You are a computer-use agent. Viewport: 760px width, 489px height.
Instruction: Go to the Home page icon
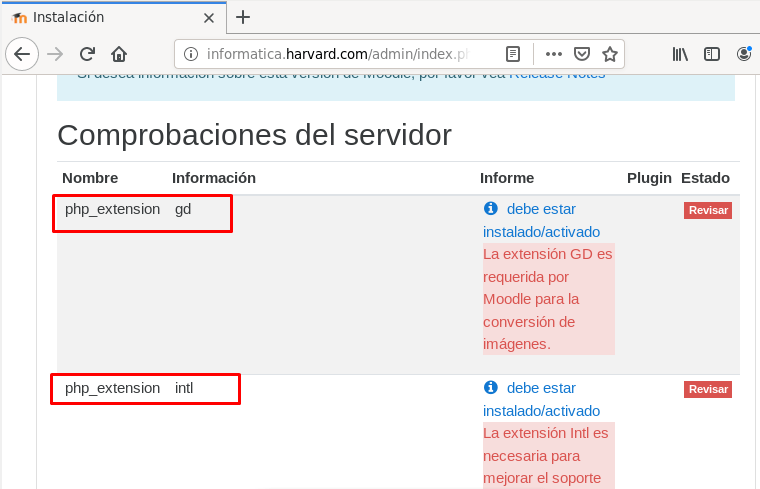pyautogui.click(x=119, y=54)
